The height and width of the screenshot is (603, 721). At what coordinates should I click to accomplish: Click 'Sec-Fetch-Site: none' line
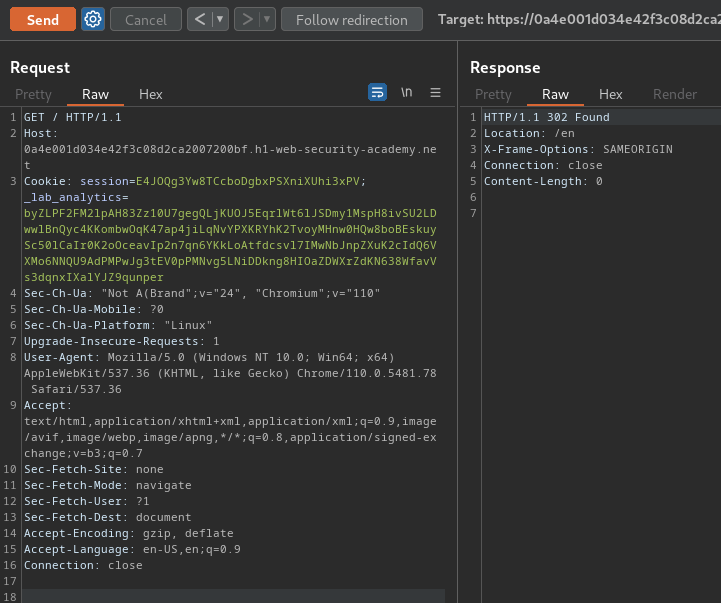94,469
